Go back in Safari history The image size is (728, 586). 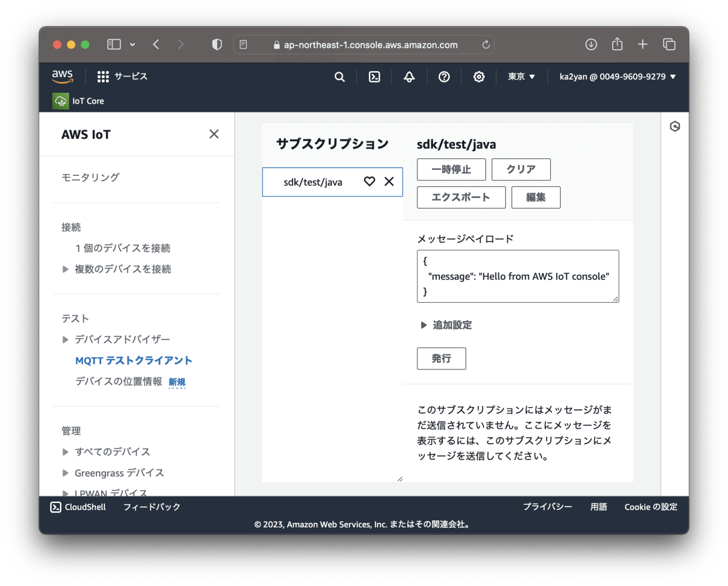(x=157, y=44)
